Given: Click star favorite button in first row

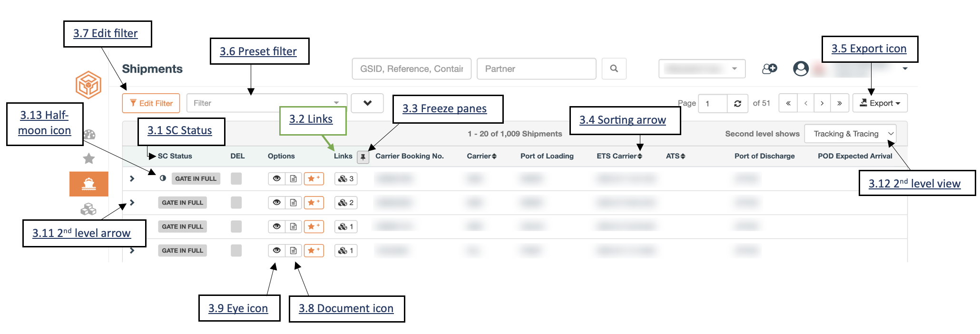Looking at the screenshot, I should point(314,179).
